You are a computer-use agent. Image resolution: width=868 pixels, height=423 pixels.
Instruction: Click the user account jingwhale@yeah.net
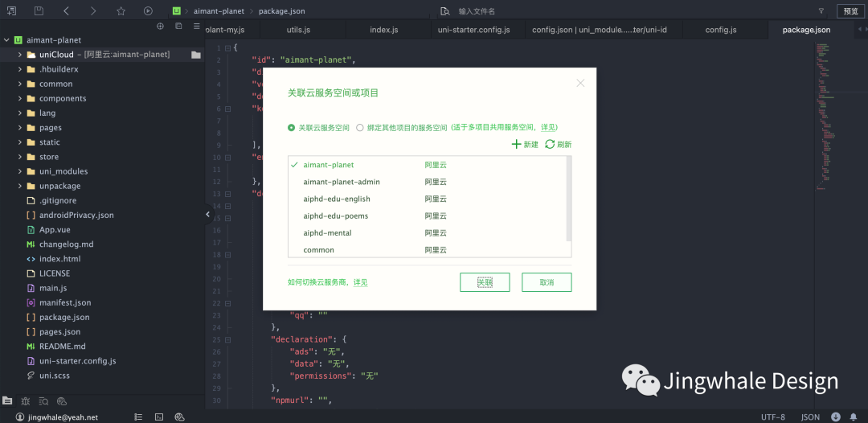[56, 417]
